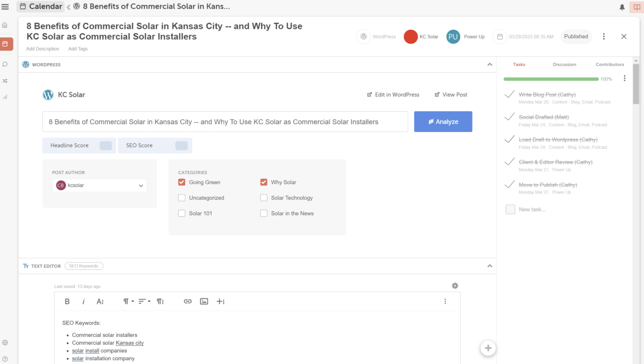Collapse the WordPress section chevron
644x364 pixels.
[489, 64]
